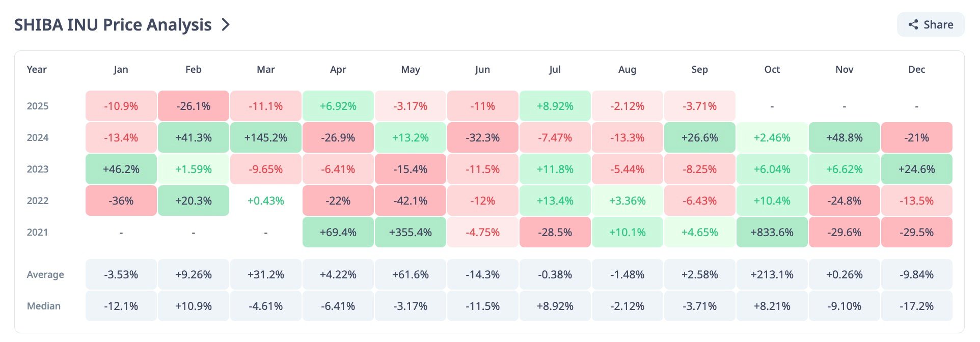This screenshot has height=342, width=980.
Task: Select the Oct column header
Action: click(772, 69)
